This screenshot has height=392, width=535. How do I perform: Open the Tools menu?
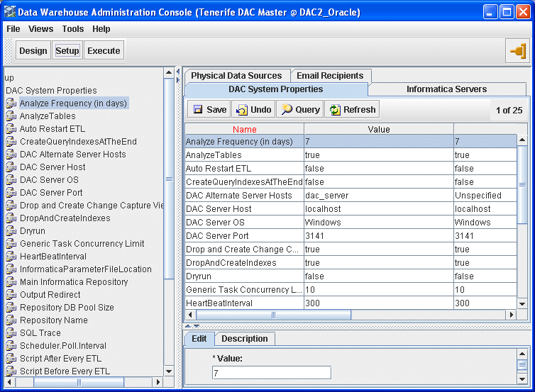pos(72,29)
